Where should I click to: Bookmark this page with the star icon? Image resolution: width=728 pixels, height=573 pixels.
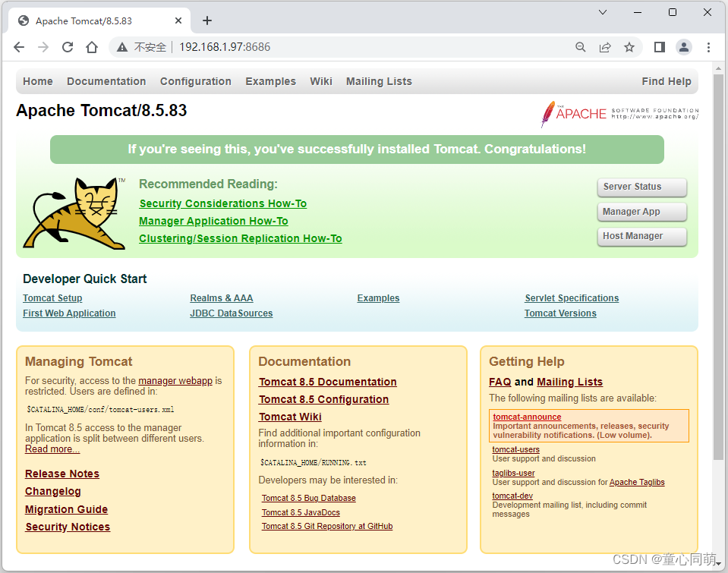click(629, 47)
